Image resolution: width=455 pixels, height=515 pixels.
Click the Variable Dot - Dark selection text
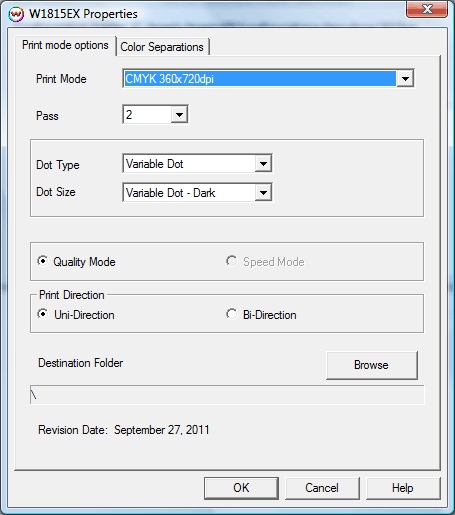[x=171, y=193]
